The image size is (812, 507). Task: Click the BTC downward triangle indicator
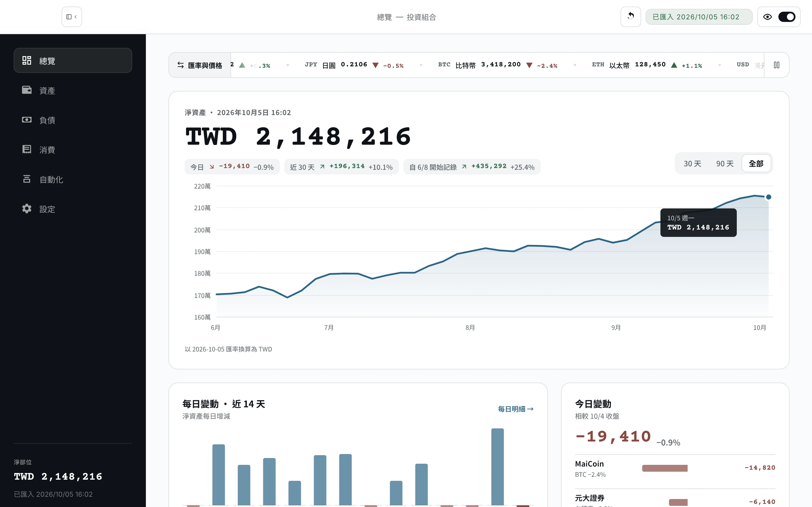[x=529, y=65]
